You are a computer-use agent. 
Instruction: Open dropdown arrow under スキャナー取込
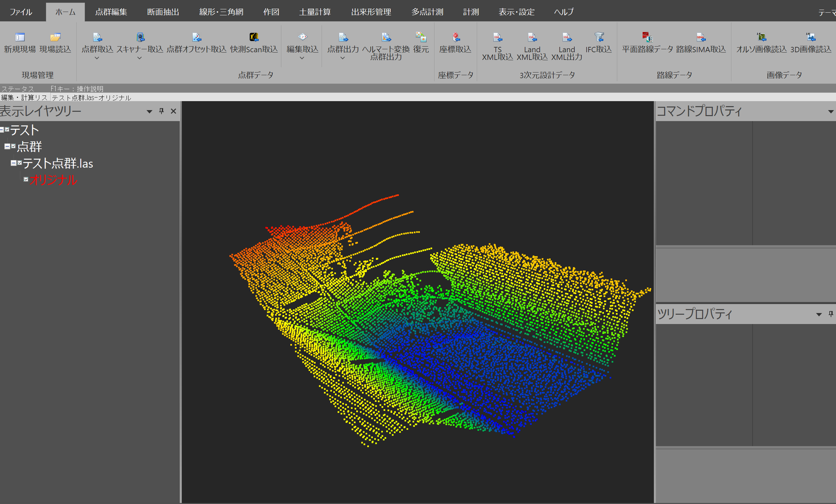coord(140,58)
